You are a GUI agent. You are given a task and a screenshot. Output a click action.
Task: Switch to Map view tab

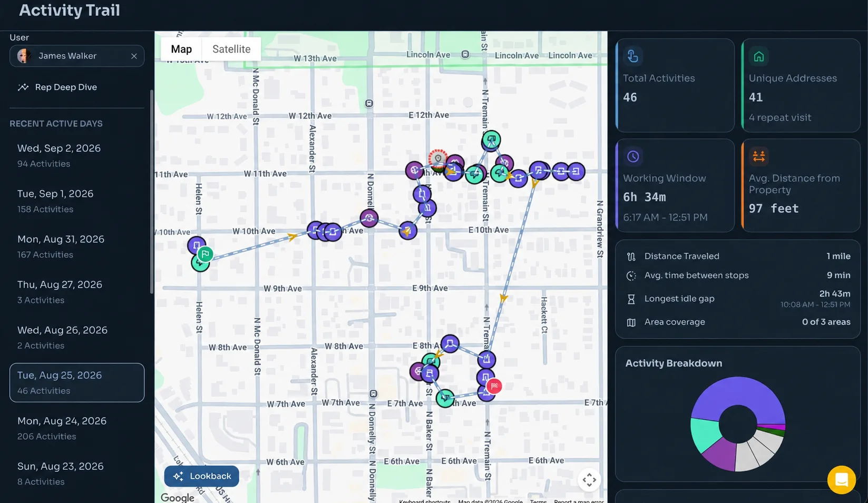[181, 49]
